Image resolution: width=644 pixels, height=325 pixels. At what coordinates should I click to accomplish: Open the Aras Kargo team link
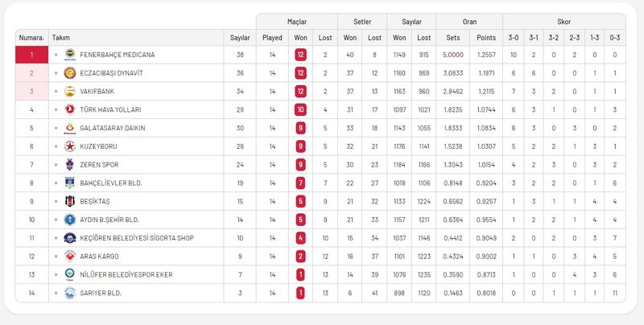click(x=99, y=256)
